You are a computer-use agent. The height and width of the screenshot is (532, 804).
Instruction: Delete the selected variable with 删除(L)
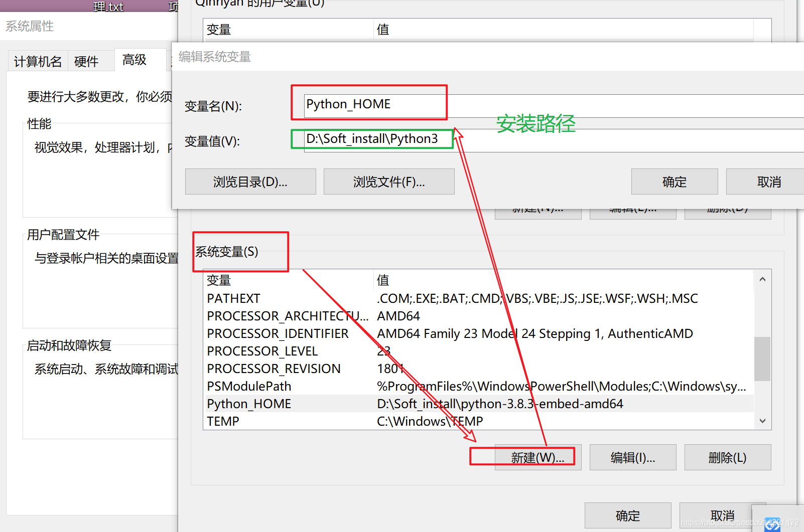coord(728,457)
